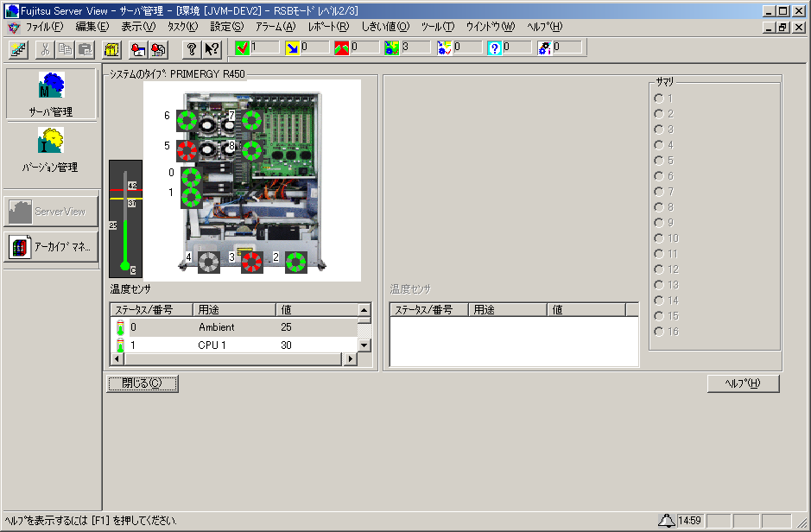Click fan 0 green indicator
Image resolution: width=811 pixels, height=532 pixels.
tap(191, 177)
